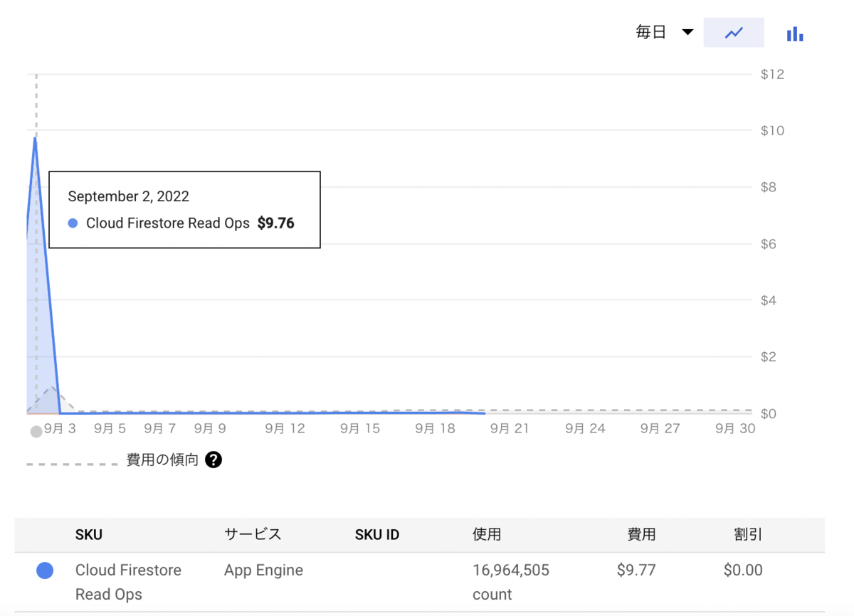854x616 pixels.
Task: Click the 9月 3 axis label
Action: click(x=60, y=428)
